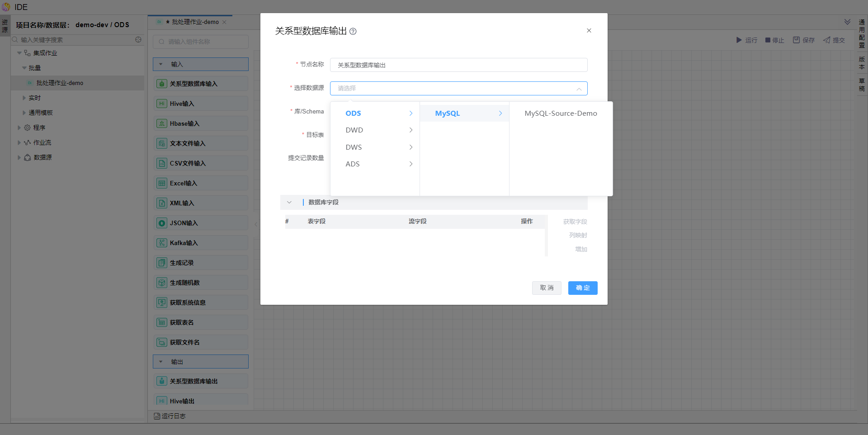The image size is (868, 435).
Task: Click the JSON input component icon
Action: pos(161,223)
